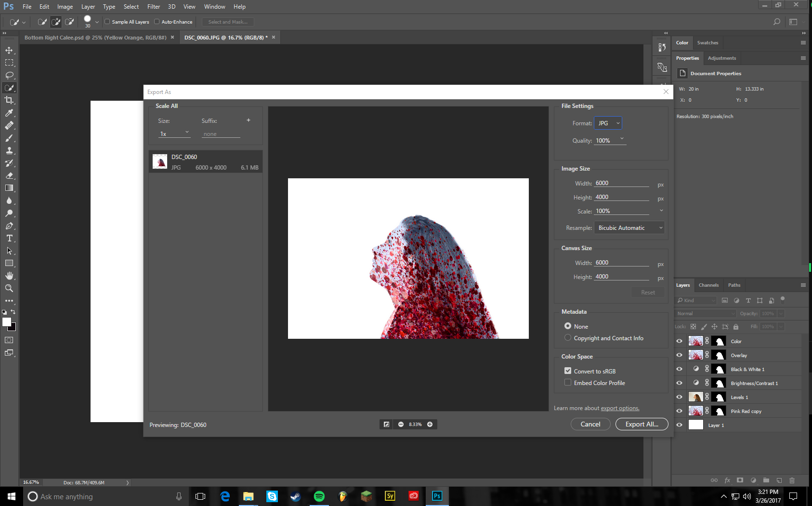Open the Filter menu

[154, 7]
